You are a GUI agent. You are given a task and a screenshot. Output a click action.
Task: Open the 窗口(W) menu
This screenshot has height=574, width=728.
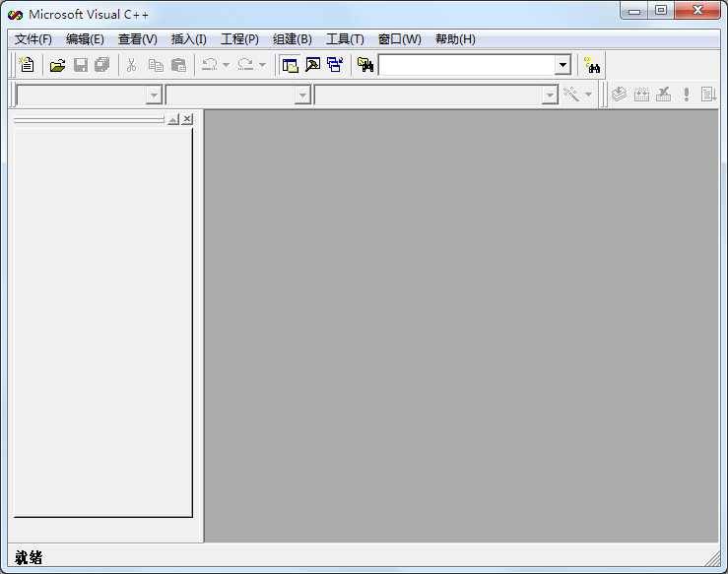pyautogui.click(x=400, y=39)
